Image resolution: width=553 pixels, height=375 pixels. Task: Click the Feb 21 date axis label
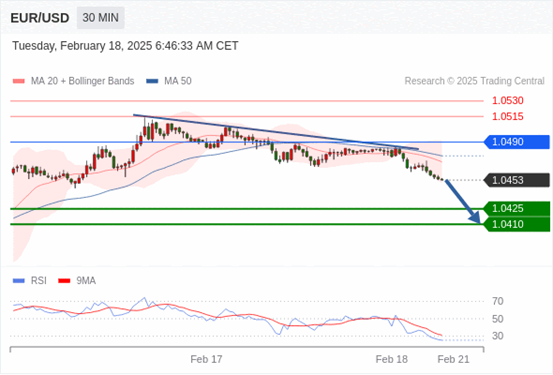(x=453, y=359)
